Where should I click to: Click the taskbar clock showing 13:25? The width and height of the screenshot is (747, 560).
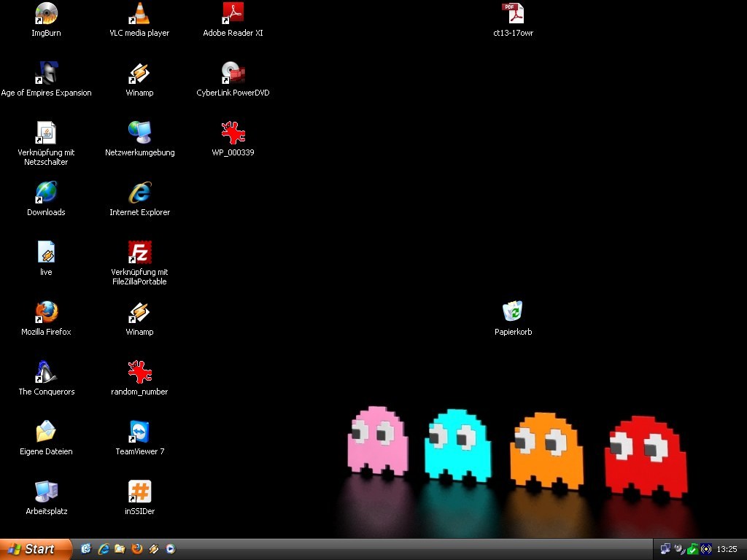(x=727, y=549)
